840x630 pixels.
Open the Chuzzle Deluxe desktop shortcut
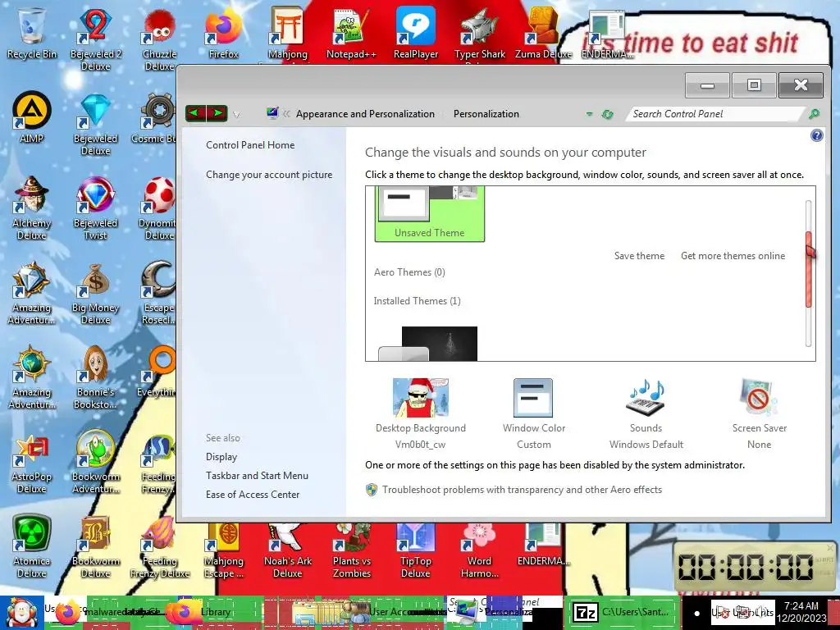point(160,39)
